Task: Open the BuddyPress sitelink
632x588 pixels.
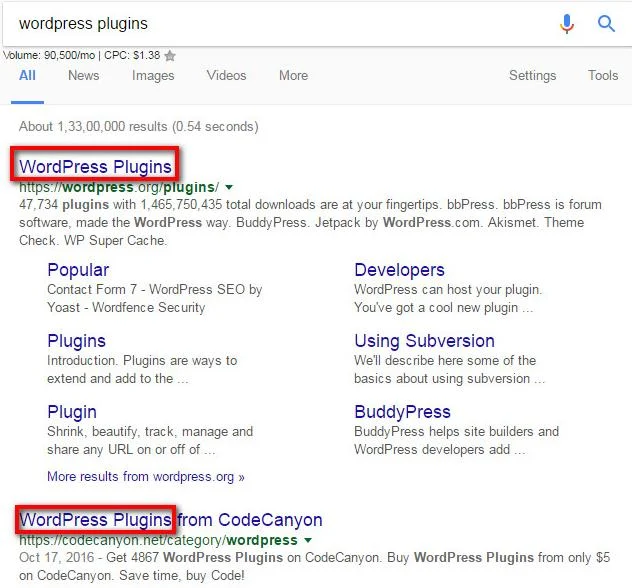Action: (x=402, y=411)
